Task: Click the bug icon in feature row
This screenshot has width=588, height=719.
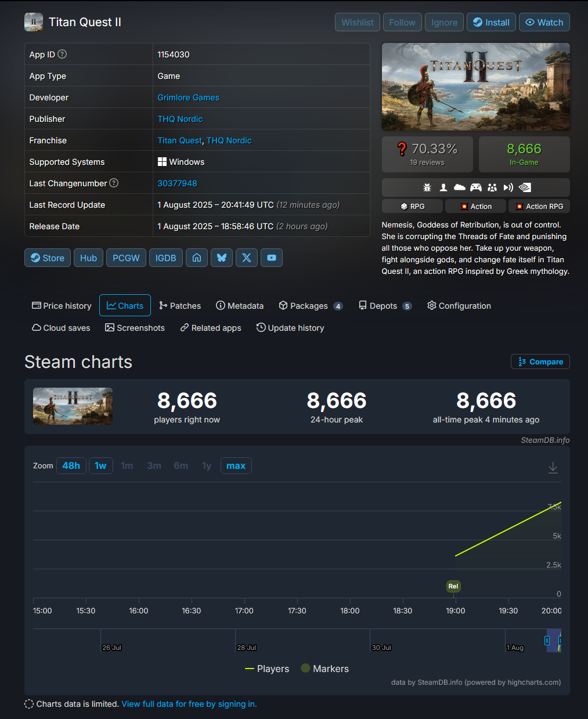Action: tap(427, 187)
